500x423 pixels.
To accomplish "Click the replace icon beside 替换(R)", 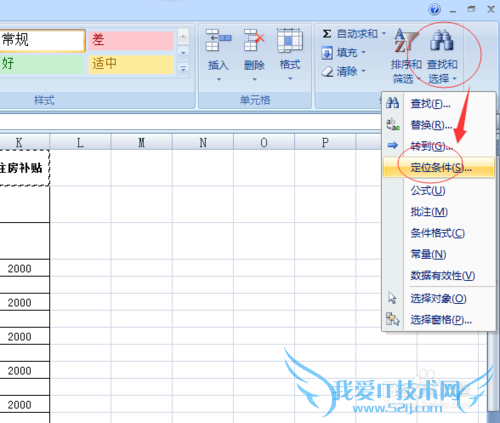I will coord(393,124).
